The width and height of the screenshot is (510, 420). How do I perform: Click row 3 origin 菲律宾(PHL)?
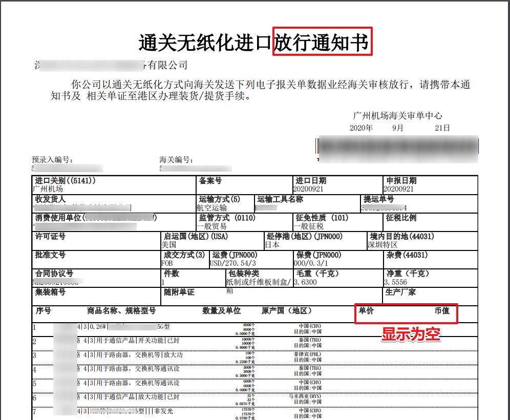coord(307,354)
